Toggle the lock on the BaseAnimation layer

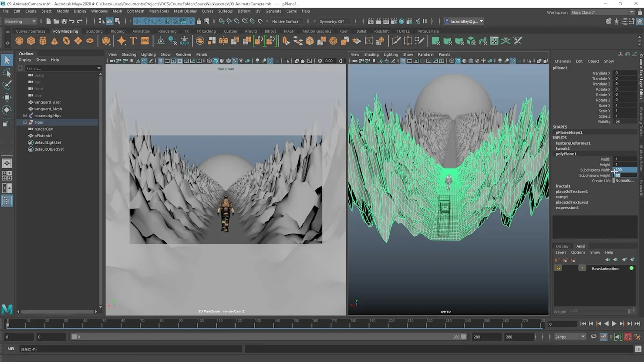point(558,268)
